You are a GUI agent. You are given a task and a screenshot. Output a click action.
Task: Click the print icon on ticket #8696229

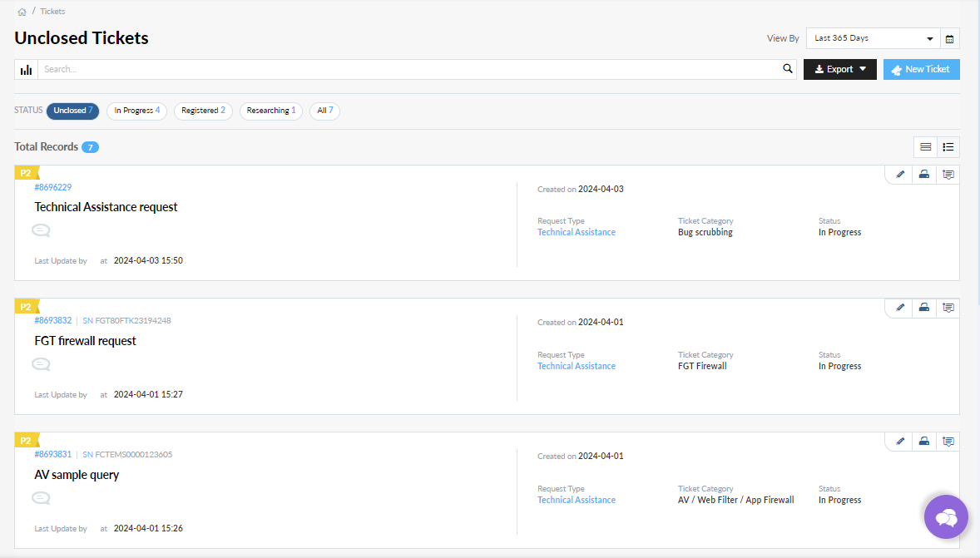click(923, 175)
